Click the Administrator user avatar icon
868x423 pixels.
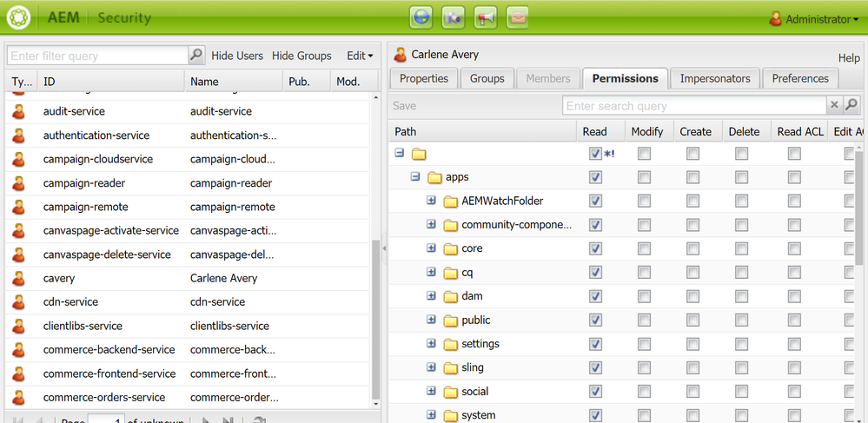[x=776, y=19]
